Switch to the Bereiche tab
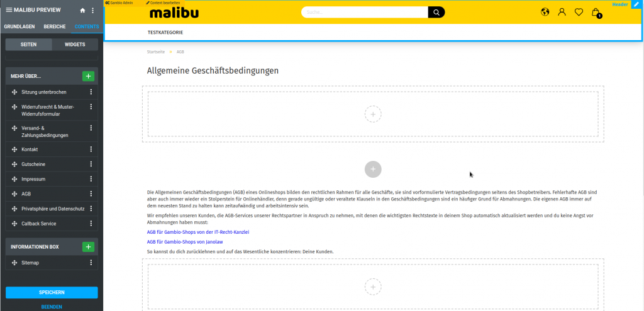The width and height of the screenshot is (644, 311). 55,26
